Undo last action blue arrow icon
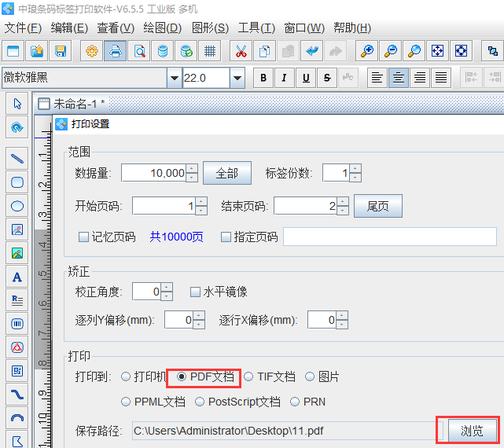This screenshot has height=448, width=504. (x=312, y=51)
